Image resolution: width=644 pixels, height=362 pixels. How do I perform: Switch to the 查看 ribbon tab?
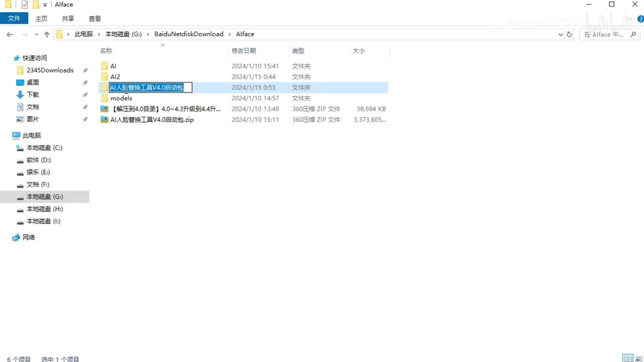point(95,19)
